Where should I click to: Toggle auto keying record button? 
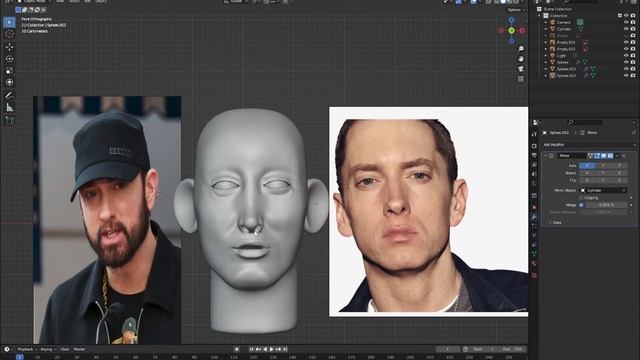[236, 349]
